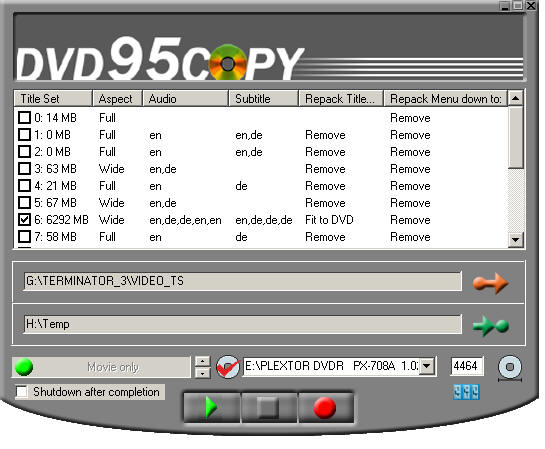Click the Subtitle column header
Image resolution: width=545 pixels, height=449 pixels.
click(263, 99)
